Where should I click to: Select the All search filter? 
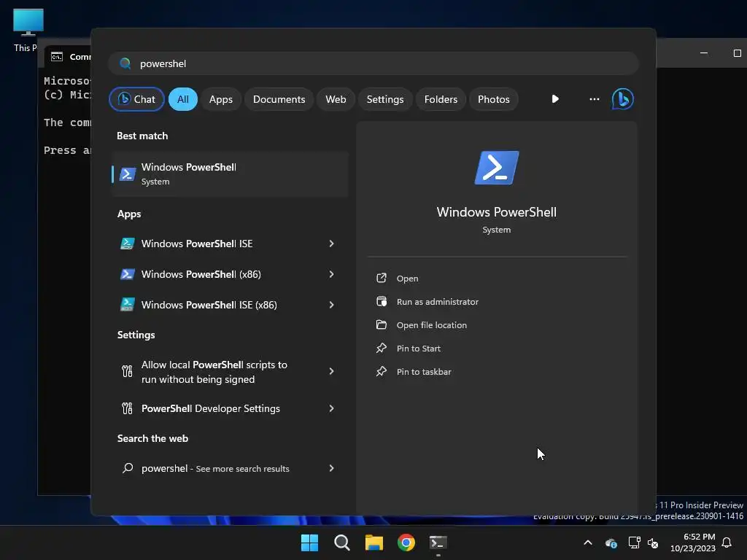[183, 99]
